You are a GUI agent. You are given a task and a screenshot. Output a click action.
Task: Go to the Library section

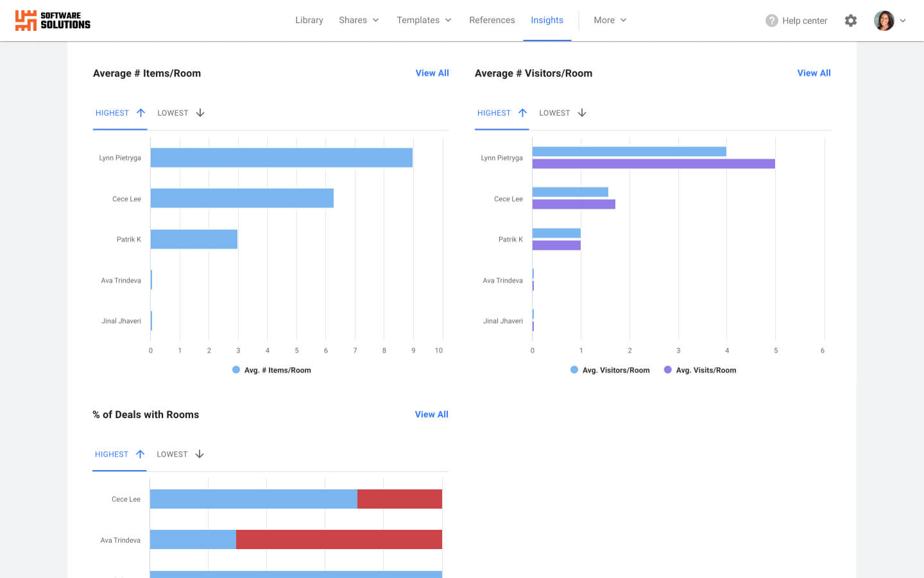point(309,20)
